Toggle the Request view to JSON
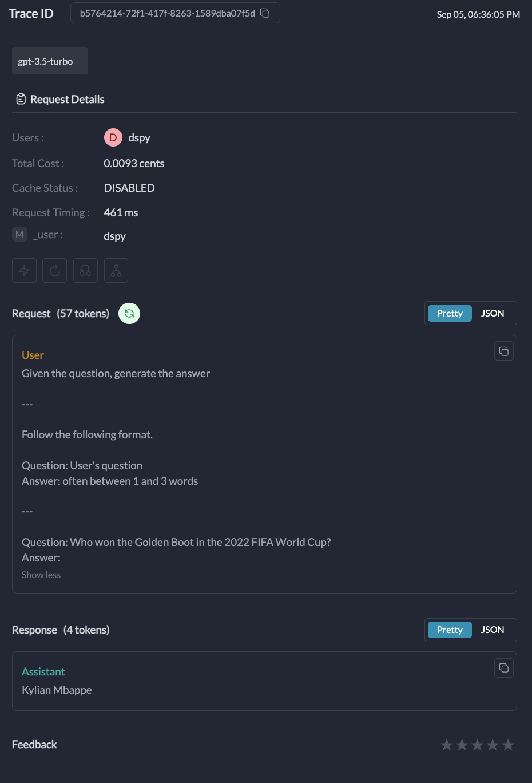This screenshot has height=783, width=532. click(x=492, y=313)
